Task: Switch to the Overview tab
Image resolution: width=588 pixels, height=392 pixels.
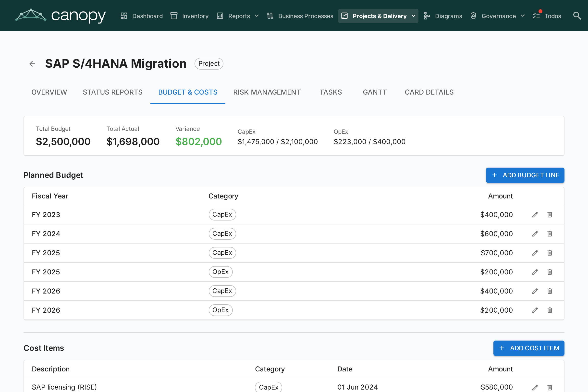Action: click(x=49, y=92)
